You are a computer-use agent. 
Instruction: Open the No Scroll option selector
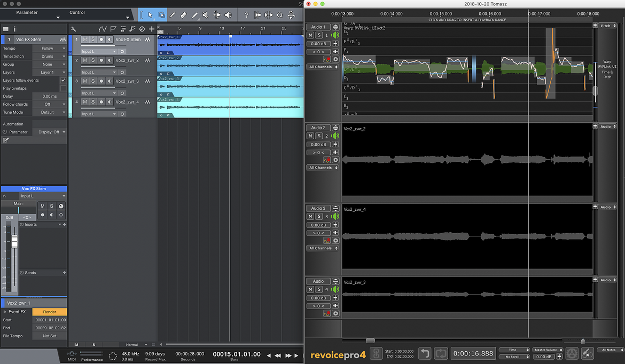click(514, 357)
